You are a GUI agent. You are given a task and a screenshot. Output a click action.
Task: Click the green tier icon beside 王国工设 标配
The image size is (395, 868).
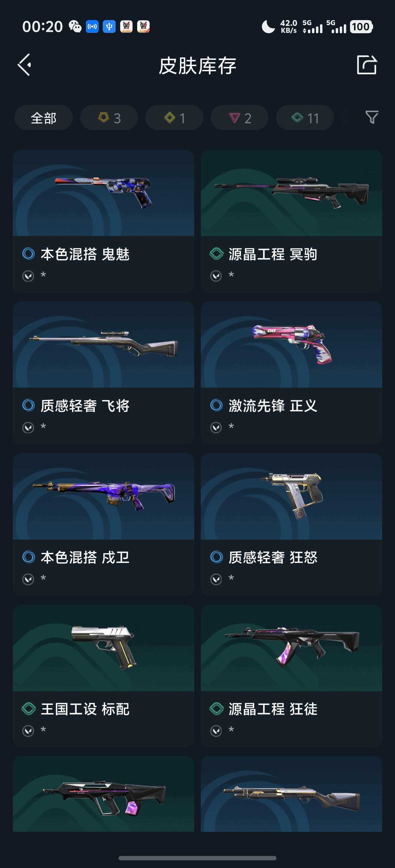(29, 709)
